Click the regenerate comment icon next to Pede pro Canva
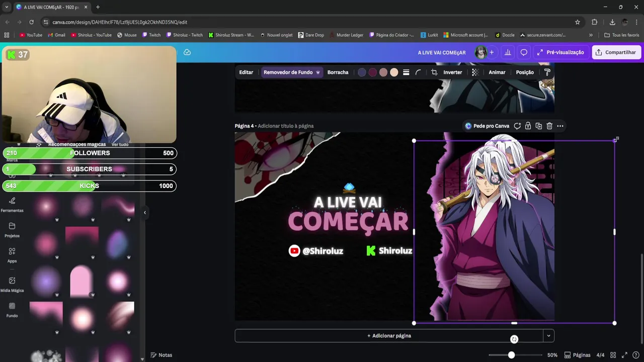 pos(517,126)
